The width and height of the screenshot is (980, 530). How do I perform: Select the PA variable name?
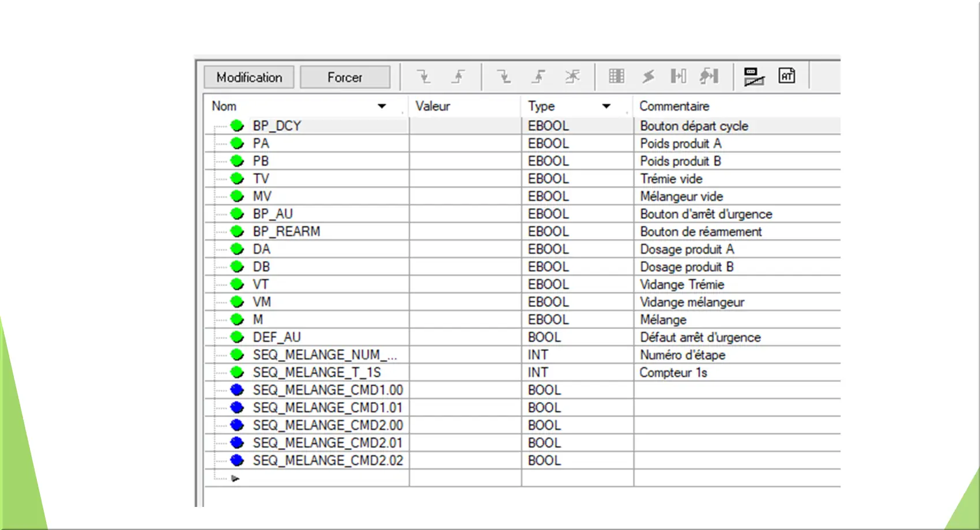(261, 143)
